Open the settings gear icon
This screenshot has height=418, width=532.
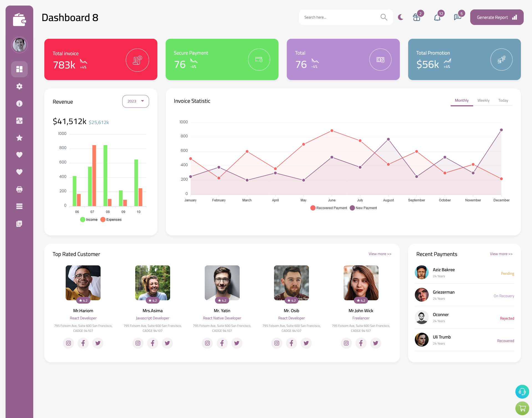tap(19, 86)
